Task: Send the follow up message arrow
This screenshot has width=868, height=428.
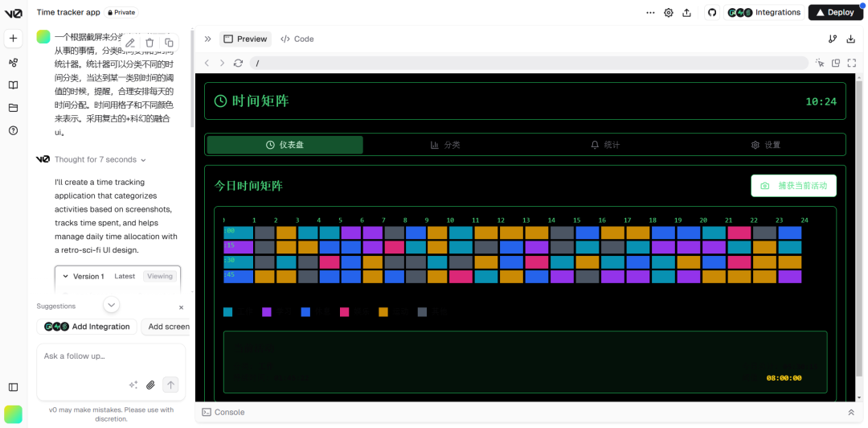Action: point(170,385)
